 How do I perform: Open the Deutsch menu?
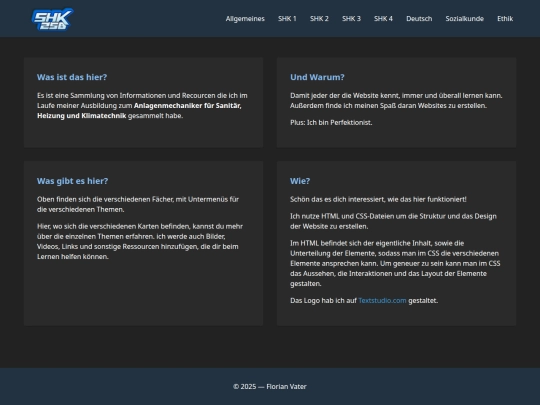point(419,19)
